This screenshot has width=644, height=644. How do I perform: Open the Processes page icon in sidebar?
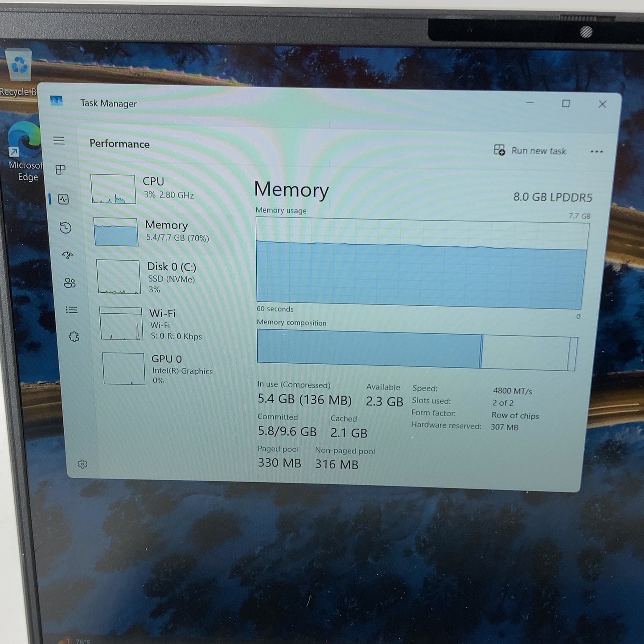(61, 169)
